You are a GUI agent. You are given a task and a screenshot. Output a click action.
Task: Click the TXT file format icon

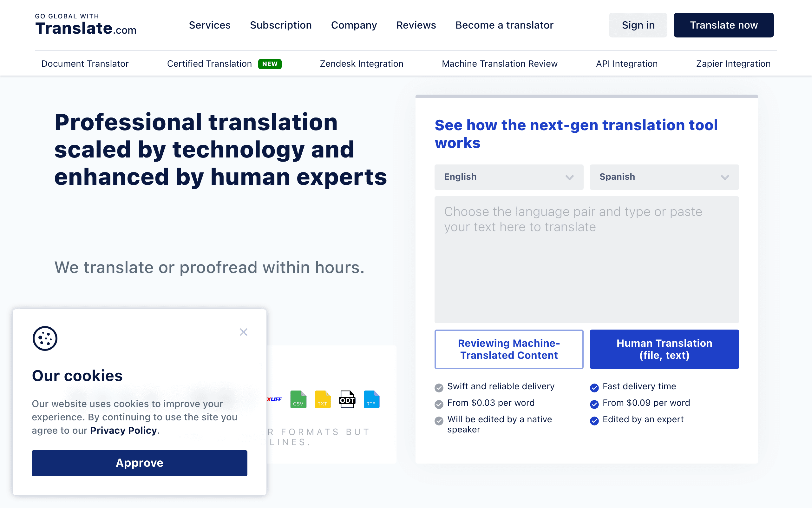[x=323, y=399]
